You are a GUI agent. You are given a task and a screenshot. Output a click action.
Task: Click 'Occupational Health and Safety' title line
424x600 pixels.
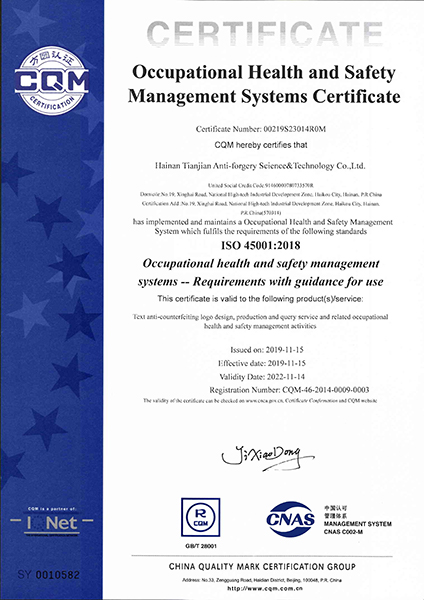pos(264,72)
